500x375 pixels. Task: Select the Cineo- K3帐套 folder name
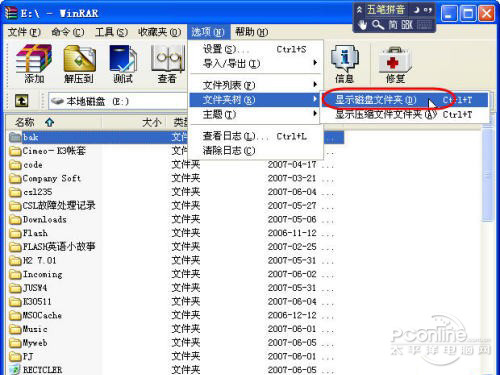click(54, 151)
